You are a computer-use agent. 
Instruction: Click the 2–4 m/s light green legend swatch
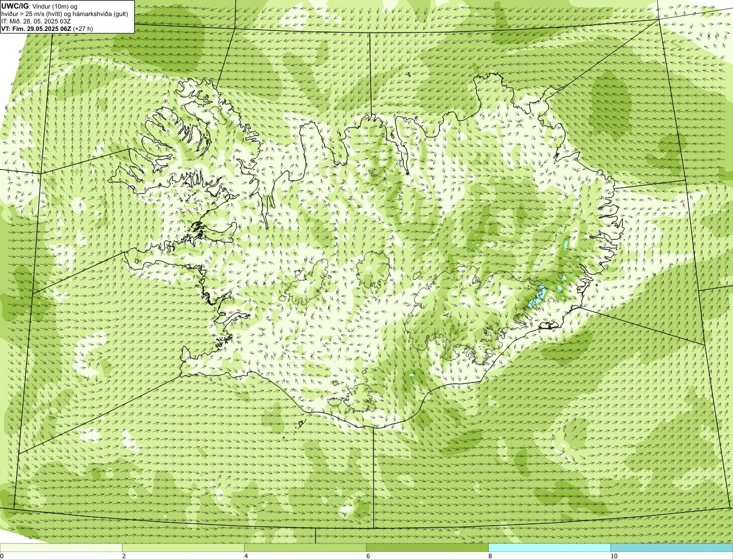click(x=183, y=548)
